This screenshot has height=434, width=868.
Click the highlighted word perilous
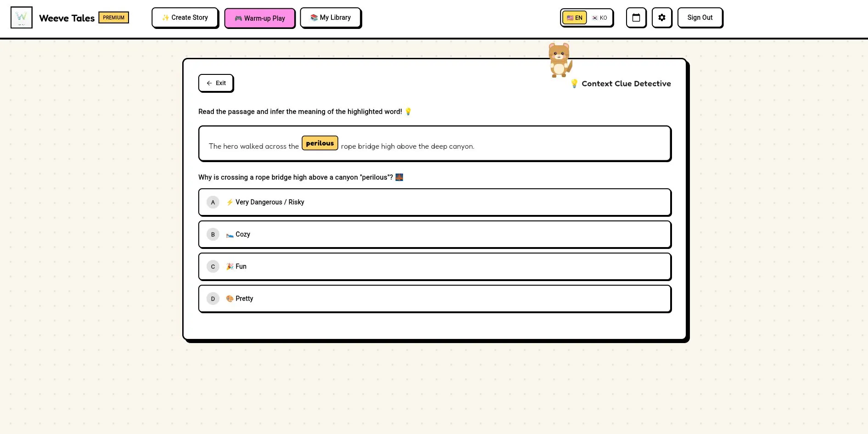point(320,143)
